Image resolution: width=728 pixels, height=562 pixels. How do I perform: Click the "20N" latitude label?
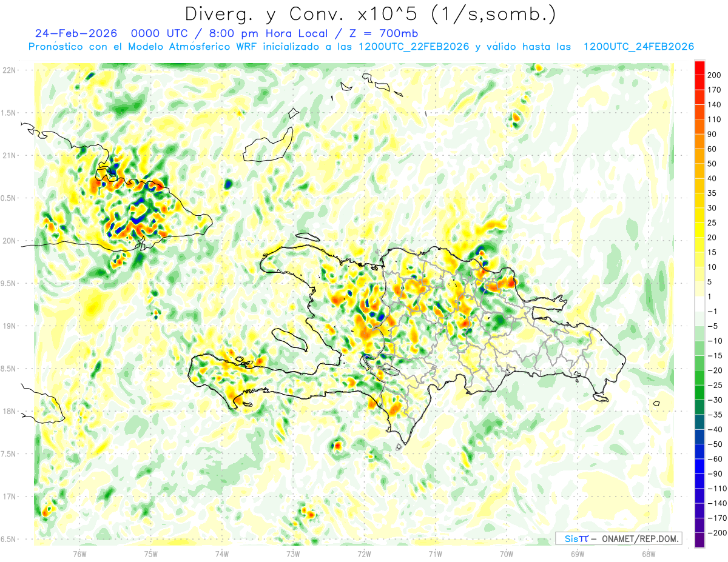click(9, 241)
